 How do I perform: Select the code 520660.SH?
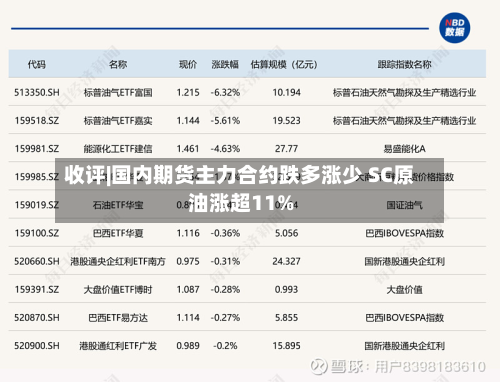coord(37,261)
